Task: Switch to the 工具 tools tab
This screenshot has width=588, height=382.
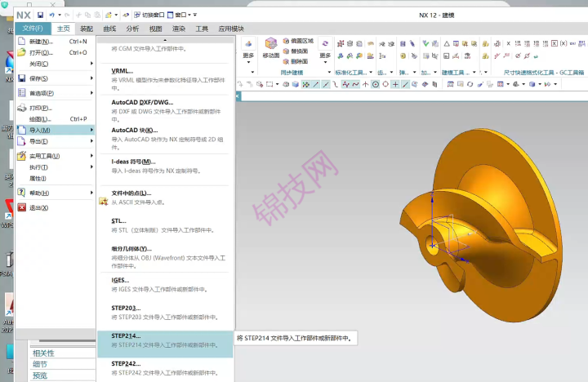Action: tap(202, 29)
